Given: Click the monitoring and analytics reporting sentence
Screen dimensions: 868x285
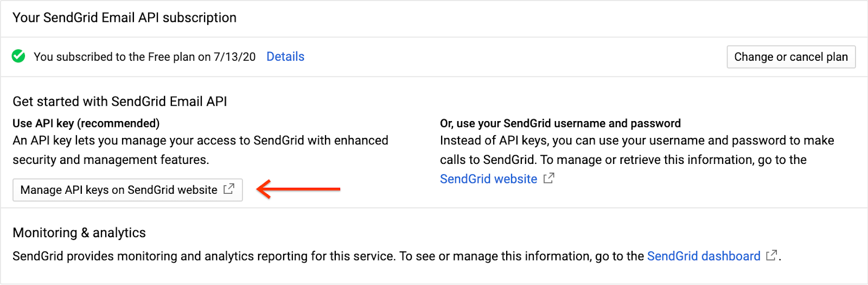Looking at the screenshot, I should pos(328,256).
